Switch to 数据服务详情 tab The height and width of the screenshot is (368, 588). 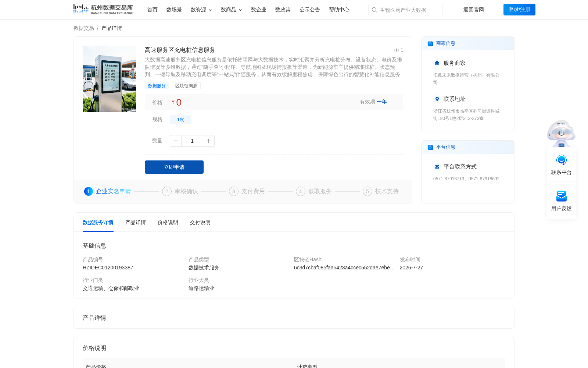tap(98, 222)
